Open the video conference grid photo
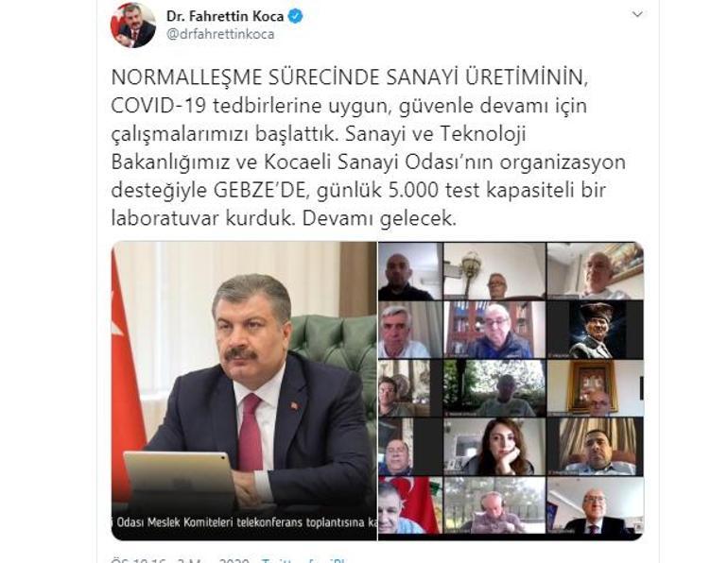 511,391
